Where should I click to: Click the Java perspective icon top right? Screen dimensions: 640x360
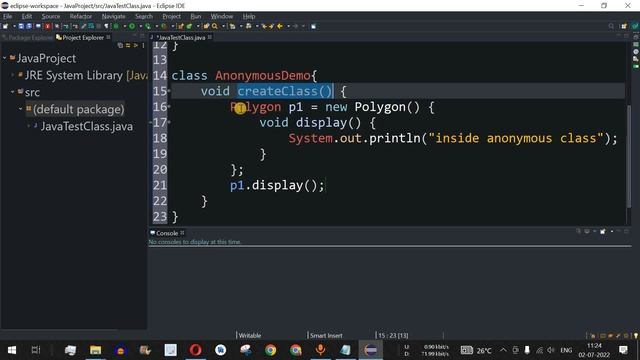[x=635, y=26]
